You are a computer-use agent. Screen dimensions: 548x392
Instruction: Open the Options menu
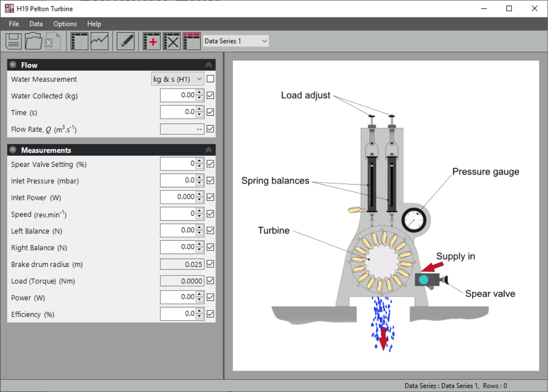(x=65, y=24)
